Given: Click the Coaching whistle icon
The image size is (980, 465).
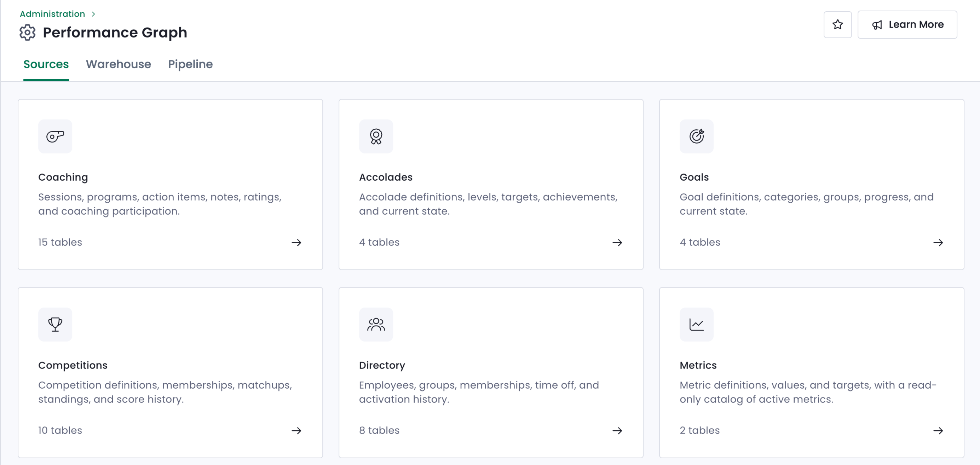Looking at the screenshot, I should [55, 136].
